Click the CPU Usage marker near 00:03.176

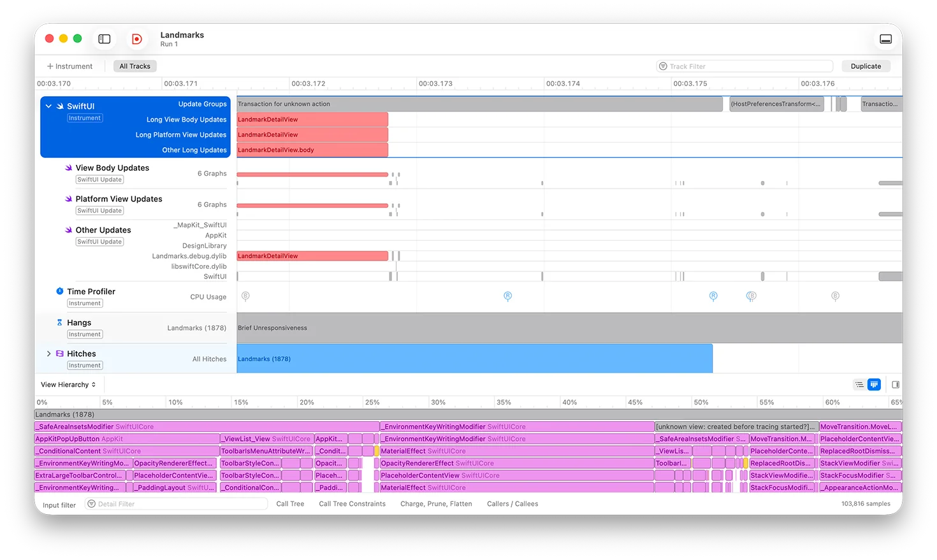[x=836, y=296]
